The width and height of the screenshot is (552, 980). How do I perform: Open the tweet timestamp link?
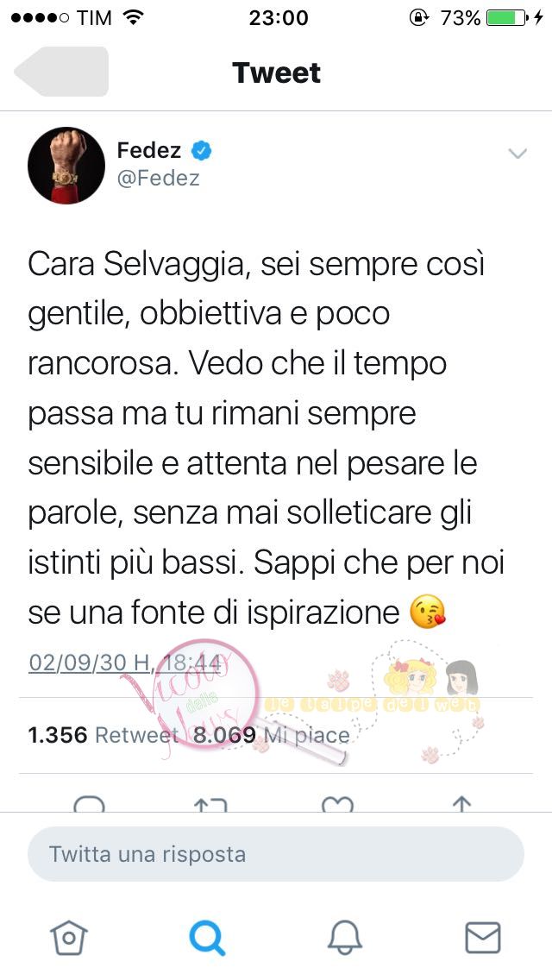coord(124,663)
